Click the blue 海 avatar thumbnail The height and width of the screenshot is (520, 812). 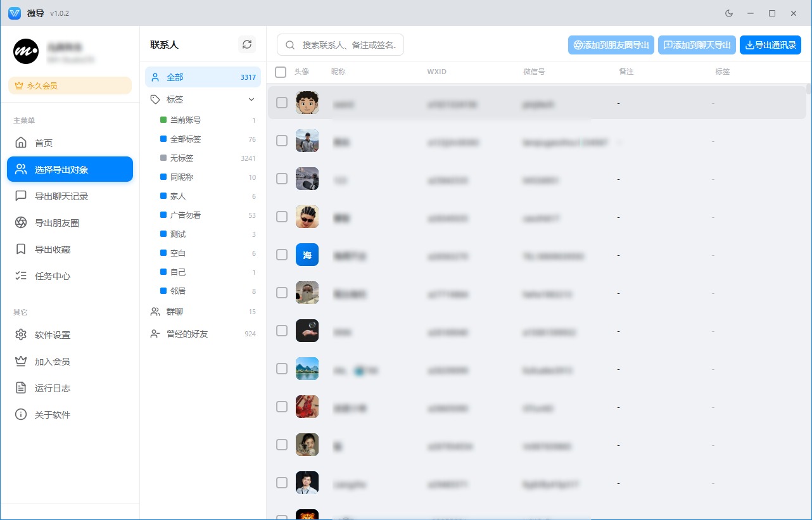[x=307, y=255]
